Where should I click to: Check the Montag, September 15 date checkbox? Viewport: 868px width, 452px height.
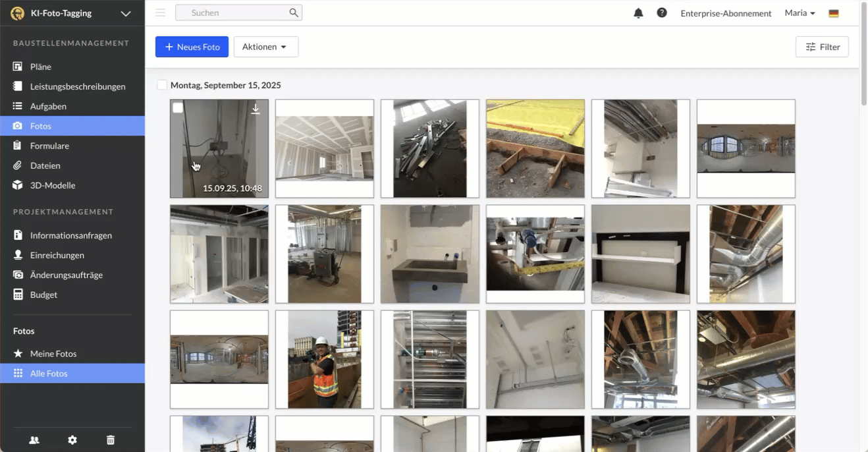point(162,85)
